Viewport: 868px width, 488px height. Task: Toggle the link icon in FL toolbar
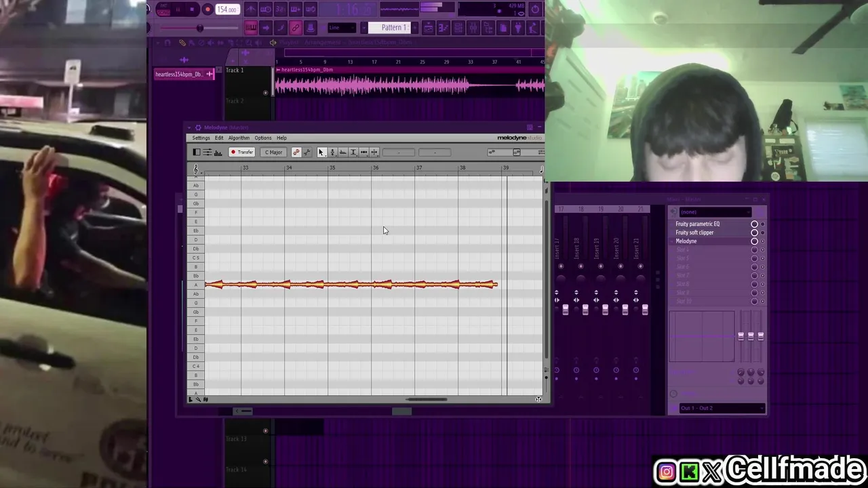tap(295, 28)
